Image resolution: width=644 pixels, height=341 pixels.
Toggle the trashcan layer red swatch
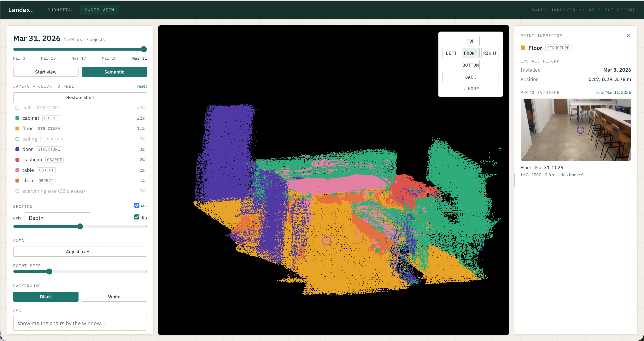[17, 160]
